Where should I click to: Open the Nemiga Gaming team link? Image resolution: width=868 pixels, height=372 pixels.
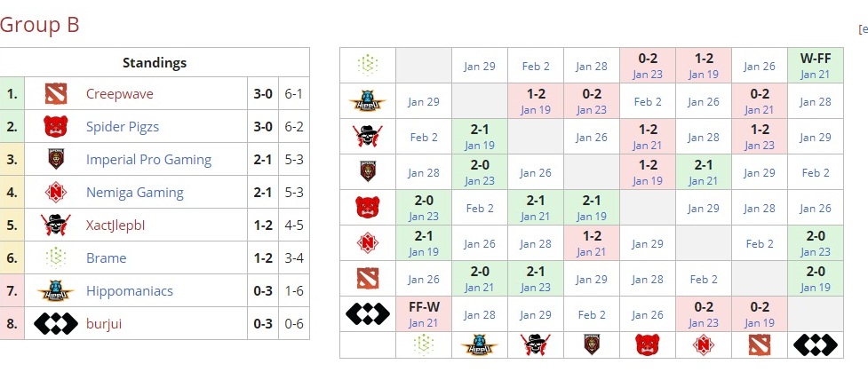(134, 193)
